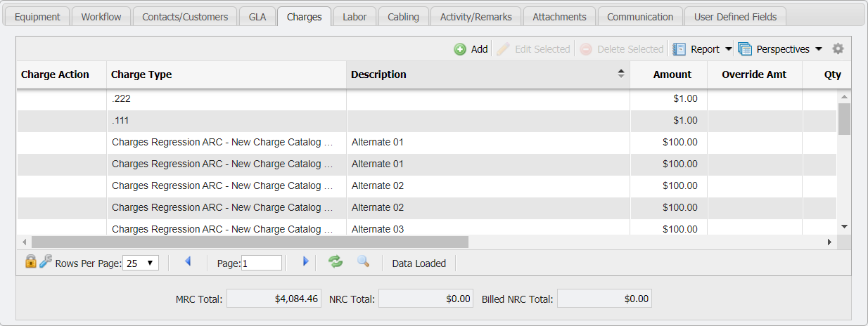Click the green Add charge icon

[x=460, y=49]
